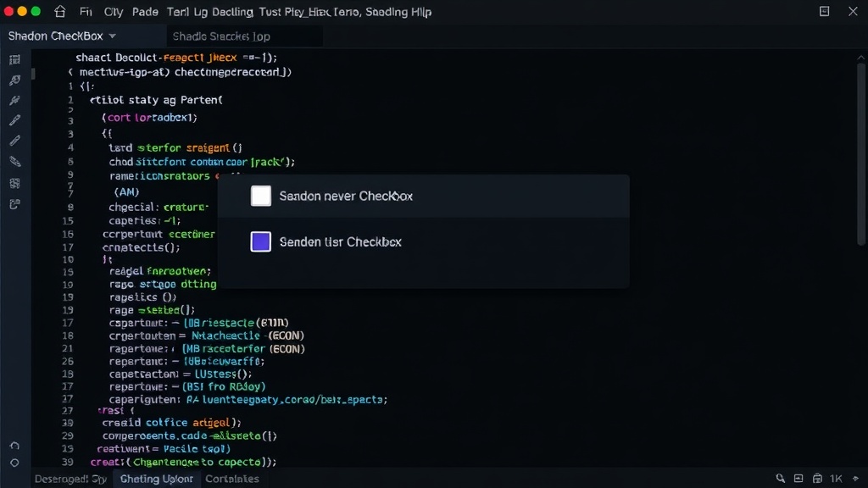This screenshot has width=868, height=488.
Task: Open the "City" menu
Action: [114, 12]
